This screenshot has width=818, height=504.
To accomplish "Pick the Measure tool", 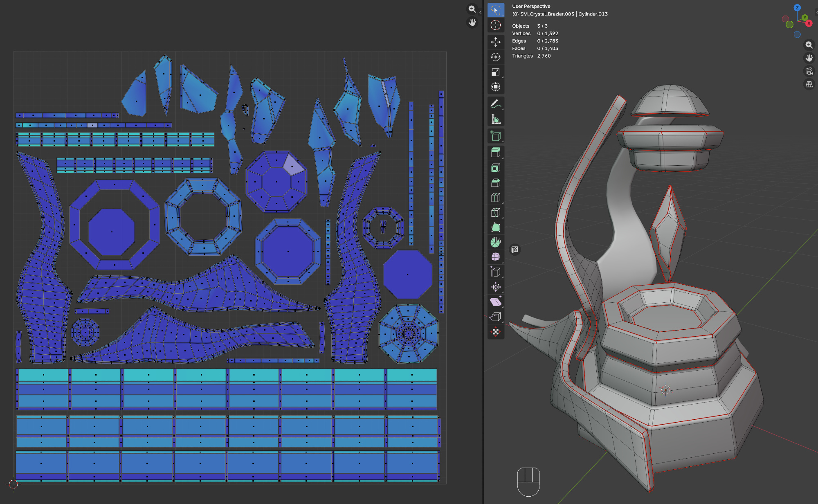I will coord(495,119).
